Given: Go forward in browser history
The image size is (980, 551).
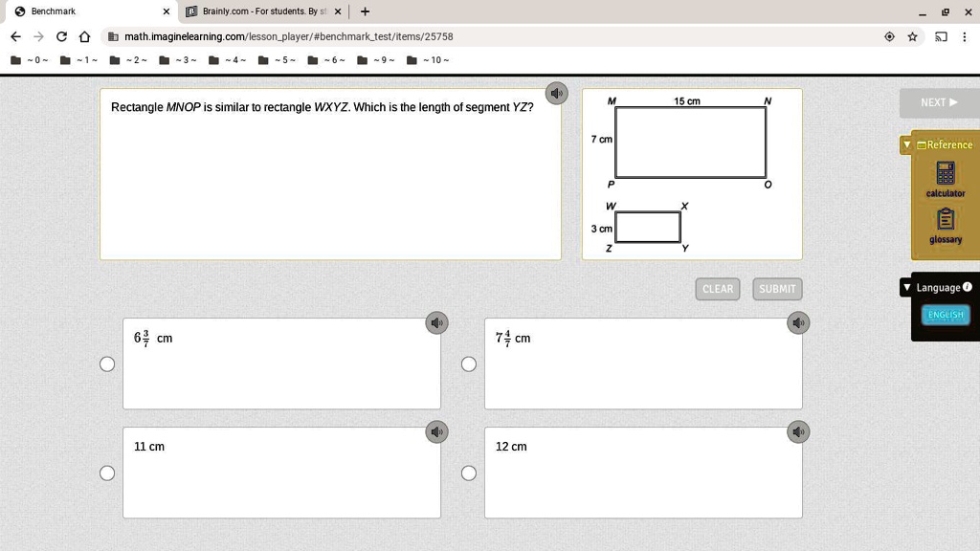Looking at the screenshot, I should tap(38, 37).
